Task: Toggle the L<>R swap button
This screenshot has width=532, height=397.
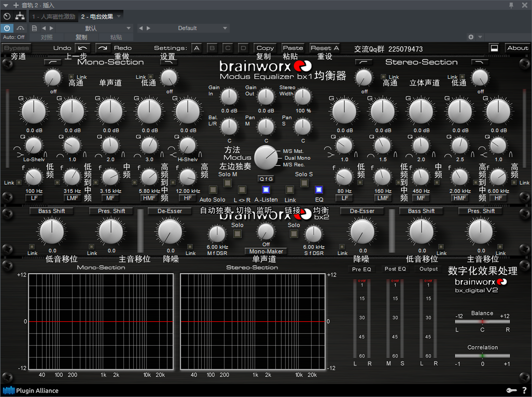Action: [x=242, y=190]
